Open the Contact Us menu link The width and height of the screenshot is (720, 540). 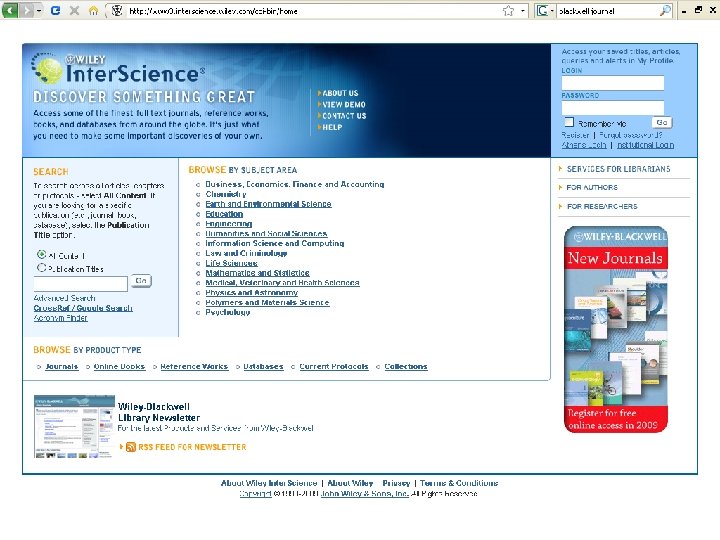coord(344,116)
